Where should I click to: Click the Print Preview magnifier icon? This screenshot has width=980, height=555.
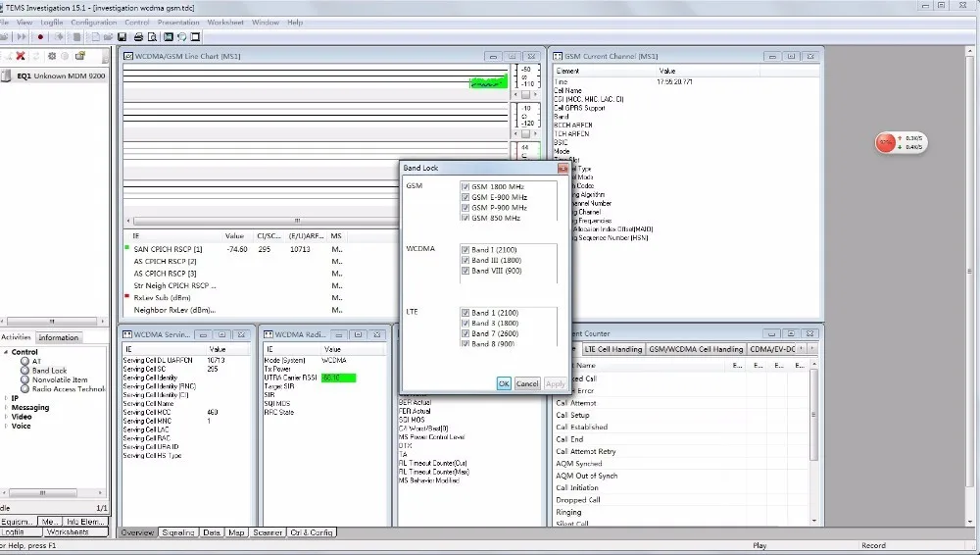[152, 37]
